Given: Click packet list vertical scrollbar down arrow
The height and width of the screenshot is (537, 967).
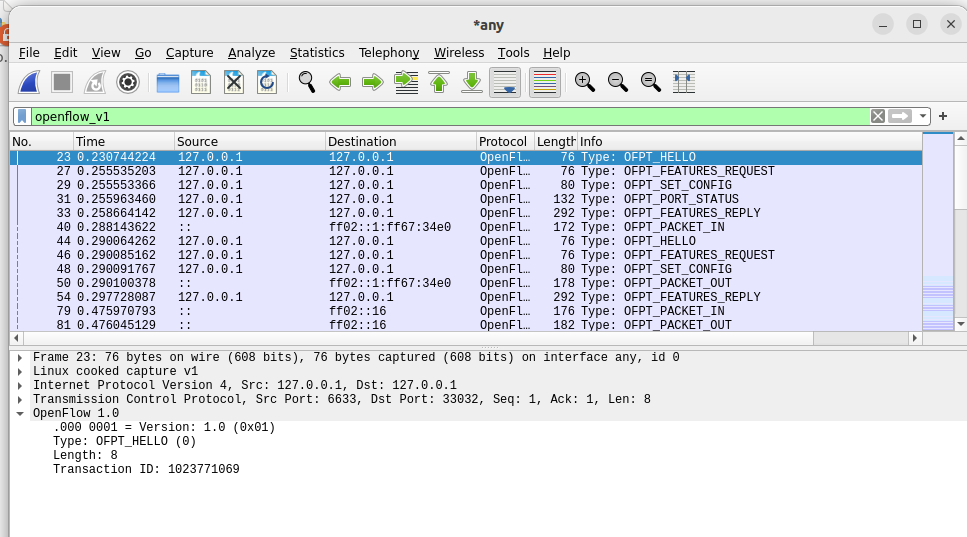Looking at the screenshot, I should (961, 324).
